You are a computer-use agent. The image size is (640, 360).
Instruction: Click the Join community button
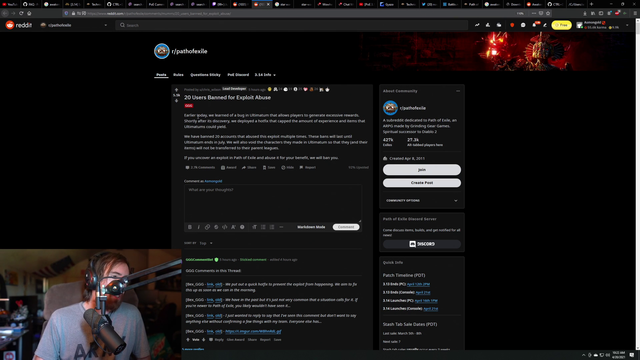(x=422, y=169)
